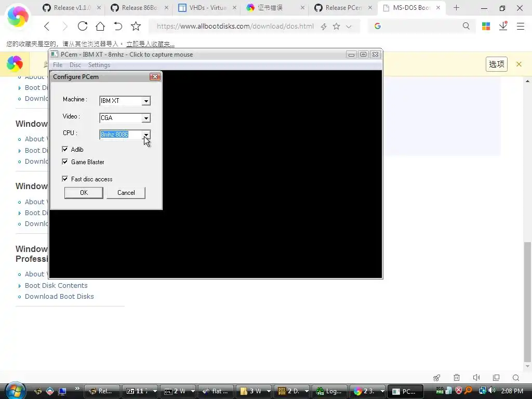Click the orange magnifier tray icon

pyautogui.click(x=469, y=391)
